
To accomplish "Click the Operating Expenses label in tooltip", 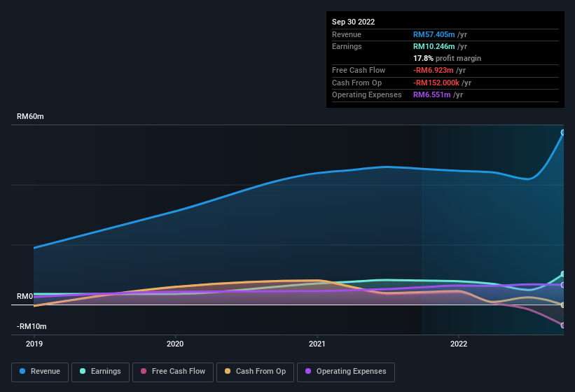I will point(367,95).
